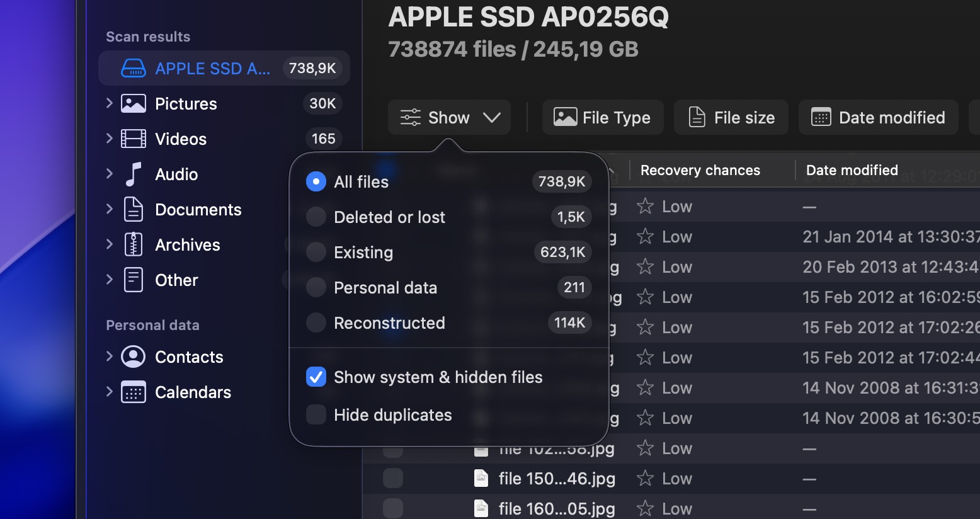Click the 165 badge next to Videos
Viewport: 980px width, 519px height.
tap(323, 139)
